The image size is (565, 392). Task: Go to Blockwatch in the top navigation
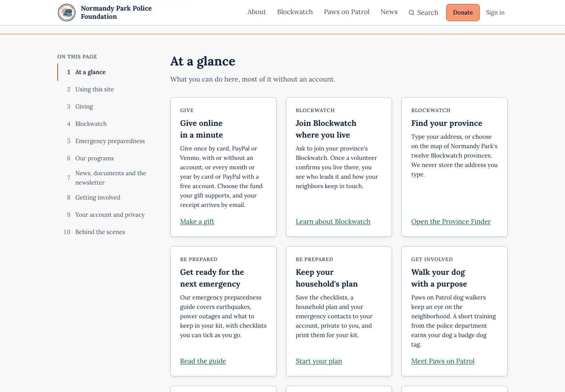[x=295, y=12]
